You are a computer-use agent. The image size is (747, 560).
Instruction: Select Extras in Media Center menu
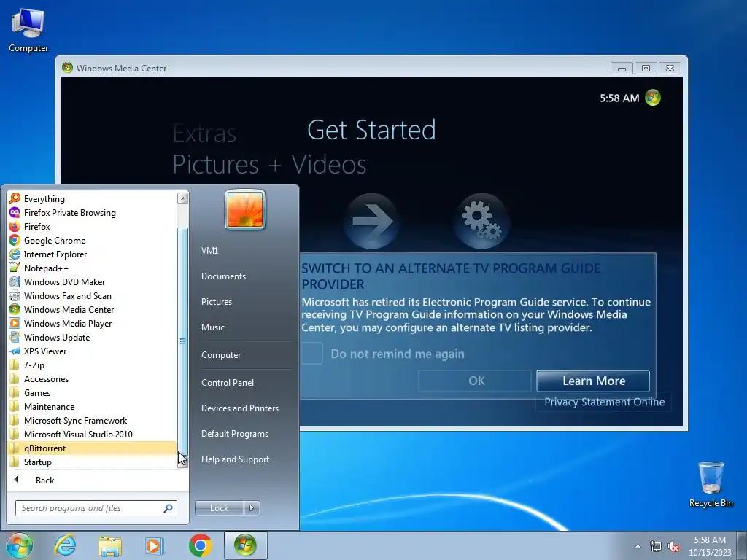point(204,133)
